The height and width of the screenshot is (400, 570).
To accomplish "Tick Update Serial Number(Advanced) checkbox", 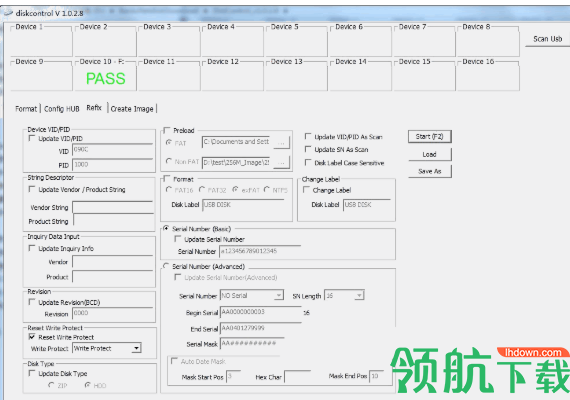I will click(x=178, y=277).
